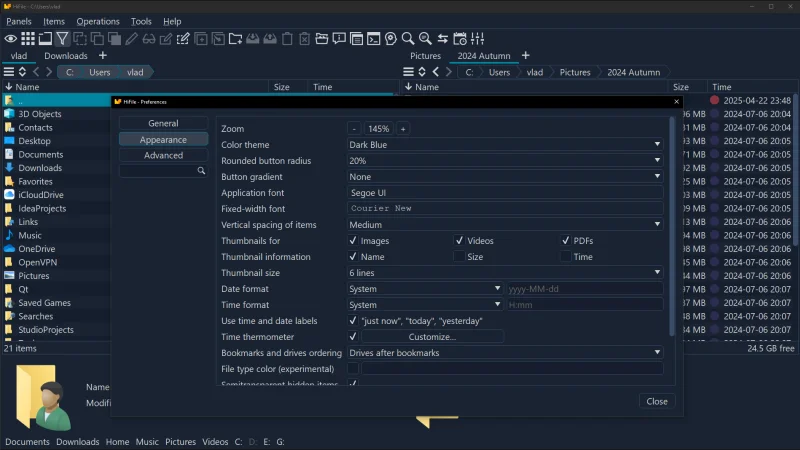Open the Items menu
Image resolution: width=800 pixels, height=450 pixels.
[54, 21]
